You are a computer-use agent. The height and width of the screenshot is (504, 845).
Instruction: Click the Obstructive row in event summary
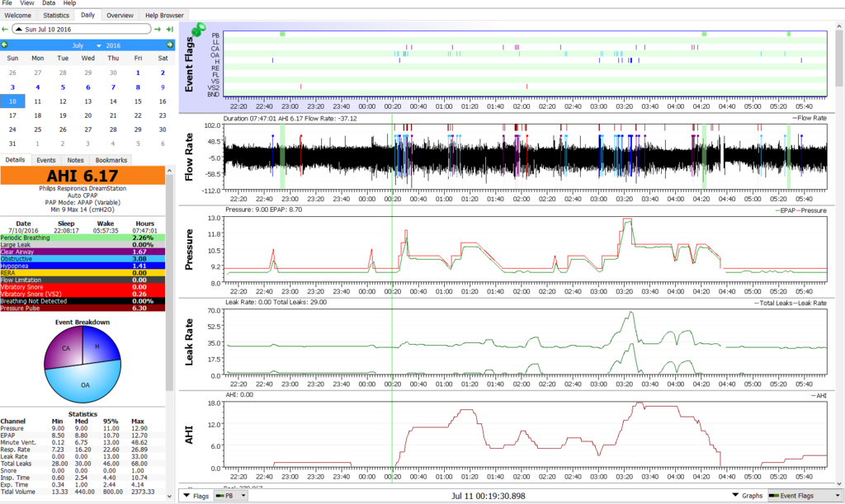pos(83,259)
